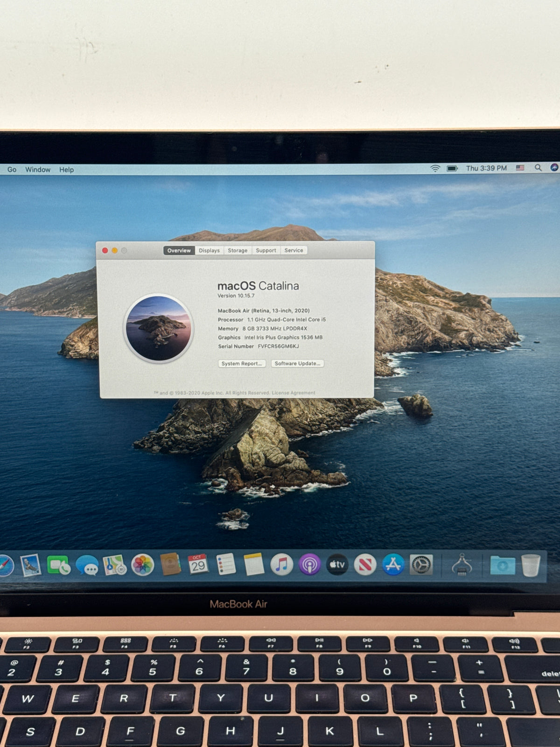Switch to the Service tab

click(x=294, y=250)
